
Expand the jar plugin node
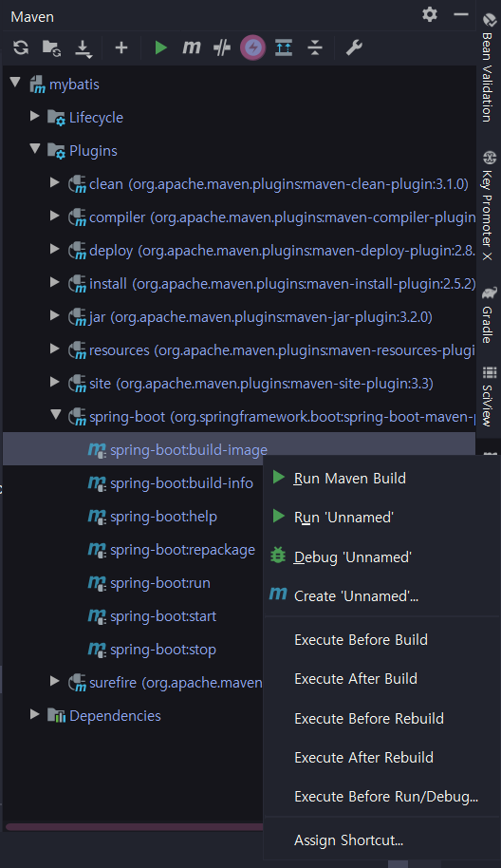click(x=55, y=315)
